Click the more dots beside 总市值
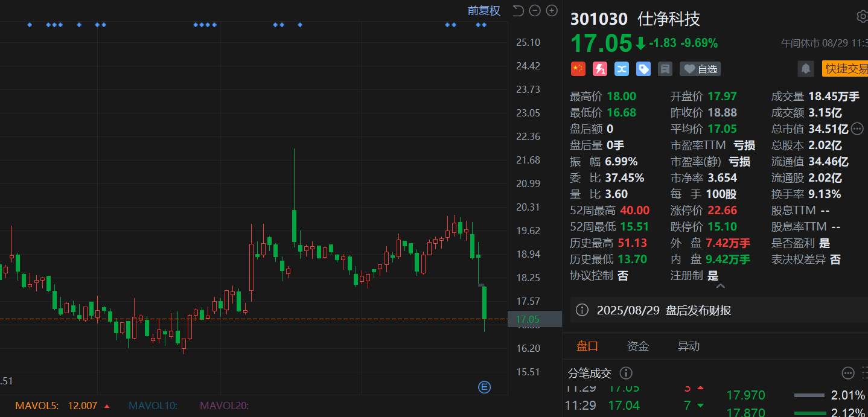Screen dimensions: 868x417 857,129
